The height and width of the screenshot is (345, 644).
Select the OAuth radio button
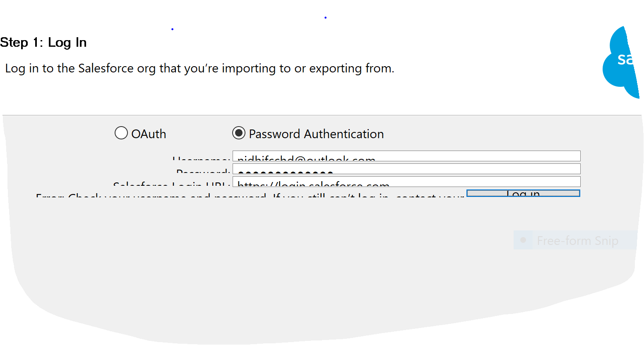121,133
